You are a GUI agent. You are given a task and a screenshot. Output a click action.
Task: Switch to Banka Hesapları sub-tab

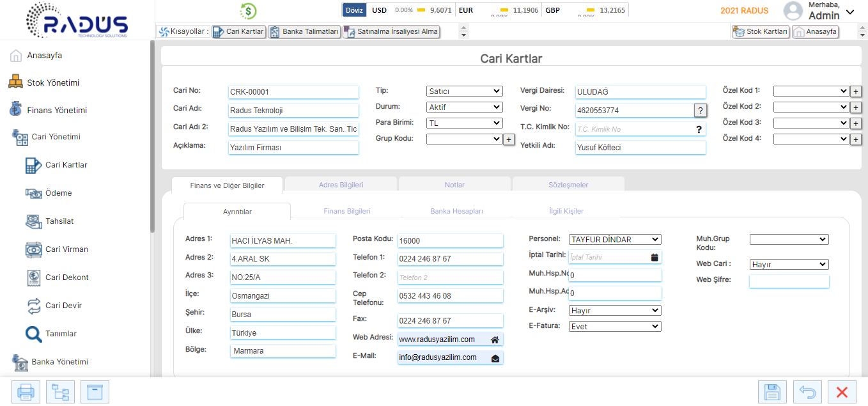(457, 211)
